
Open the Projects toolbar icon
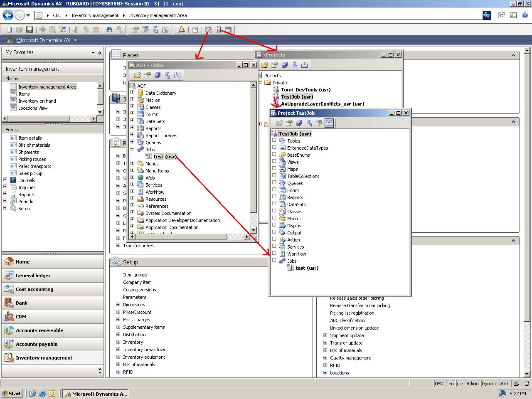218,30
